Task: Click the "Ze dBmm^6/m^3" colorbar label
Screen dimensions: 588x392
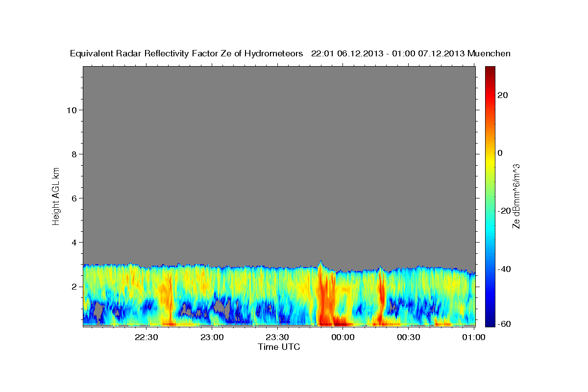Action: coord(516,196)
